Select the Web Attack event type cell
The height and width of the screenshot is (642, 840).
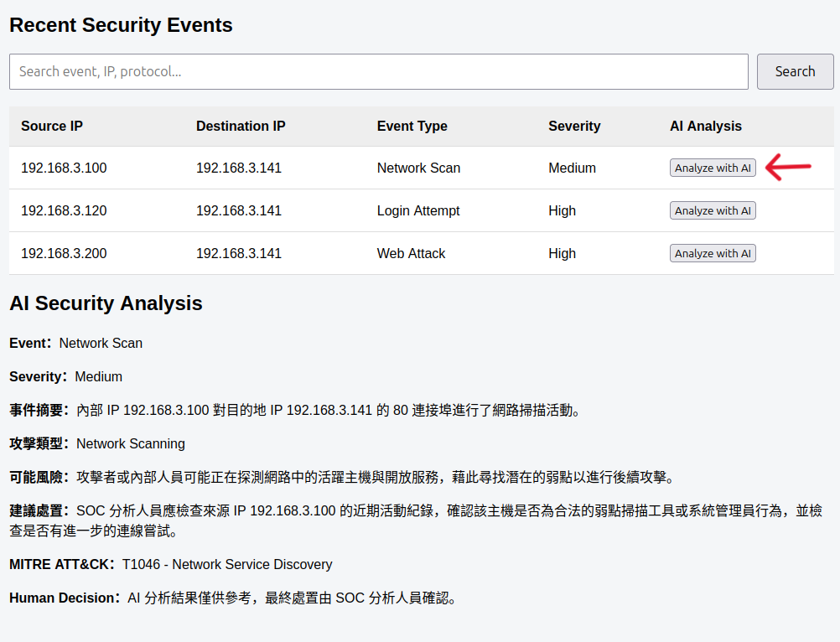(411, 253)
